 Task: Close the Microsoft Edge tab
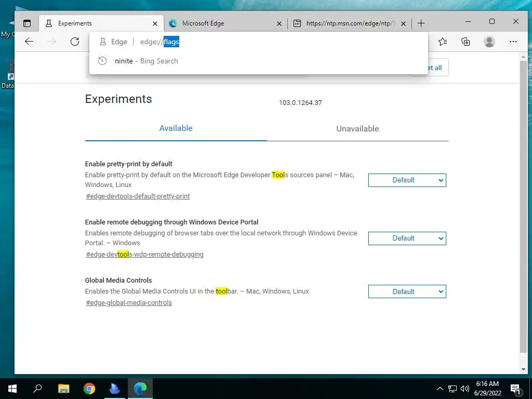(279, 23)
